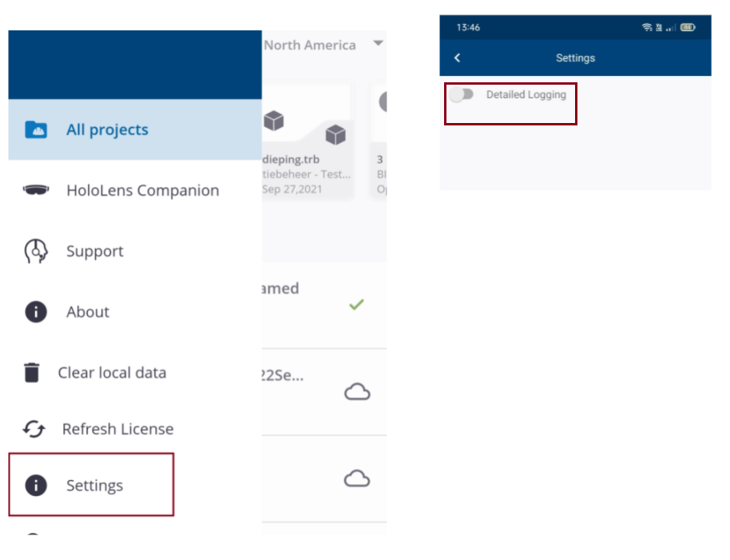This screenshot has height=560, width=730.
Task: Tap the Settings info icon in the drawer
Action: pos(34,485)
